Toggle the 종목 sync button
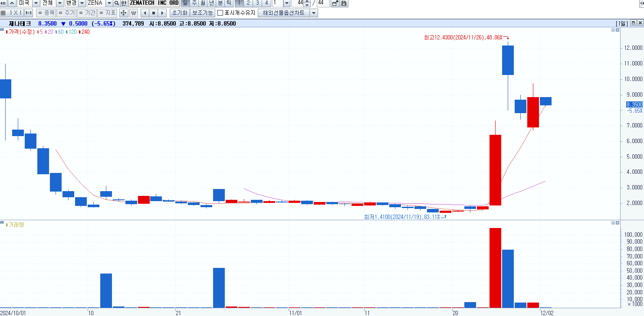 (x=46, y=13)
